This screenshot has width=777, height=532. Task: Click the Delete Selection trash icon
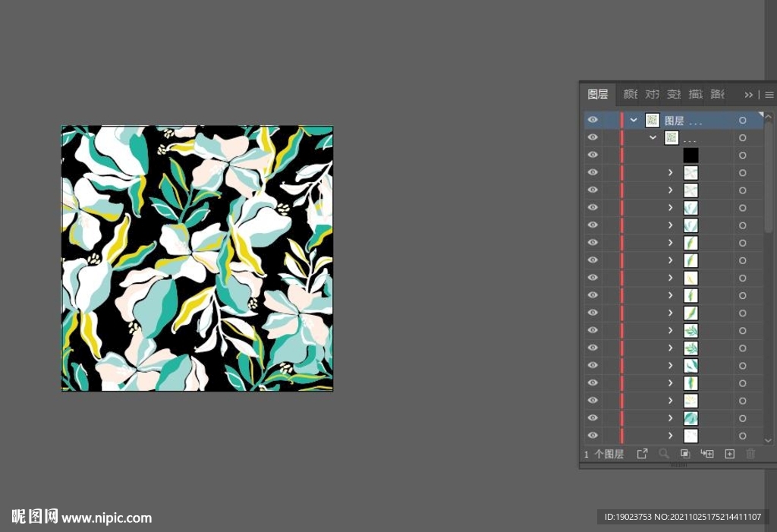[x=750, y=454]
